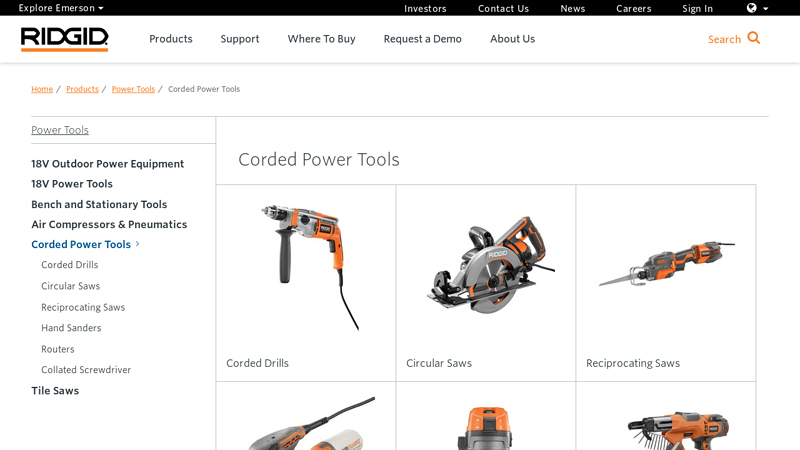Select 18V Outdoor Power Equipment category
800x450 pixels.
(107, 164)
